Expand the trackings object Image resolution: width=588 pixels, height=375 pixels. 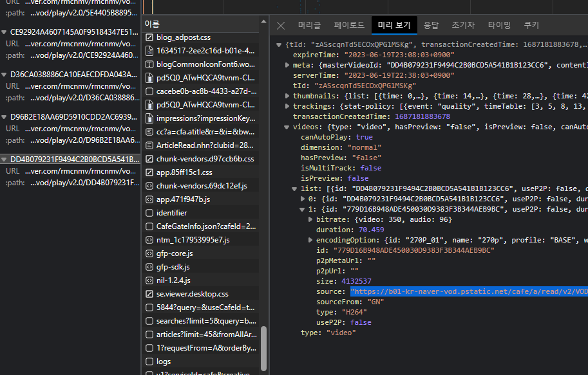pos(287,106)
